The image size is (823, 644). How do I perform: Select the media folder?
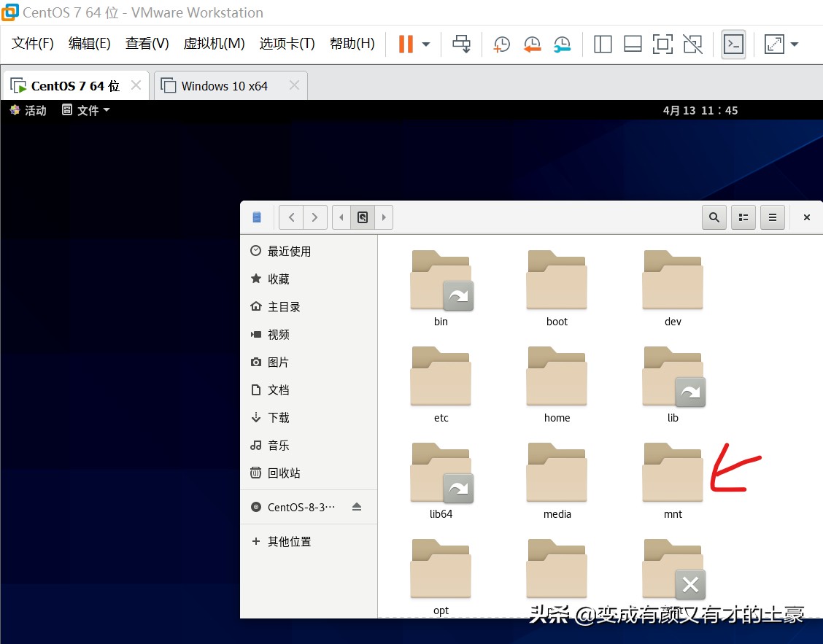[557, 482]
